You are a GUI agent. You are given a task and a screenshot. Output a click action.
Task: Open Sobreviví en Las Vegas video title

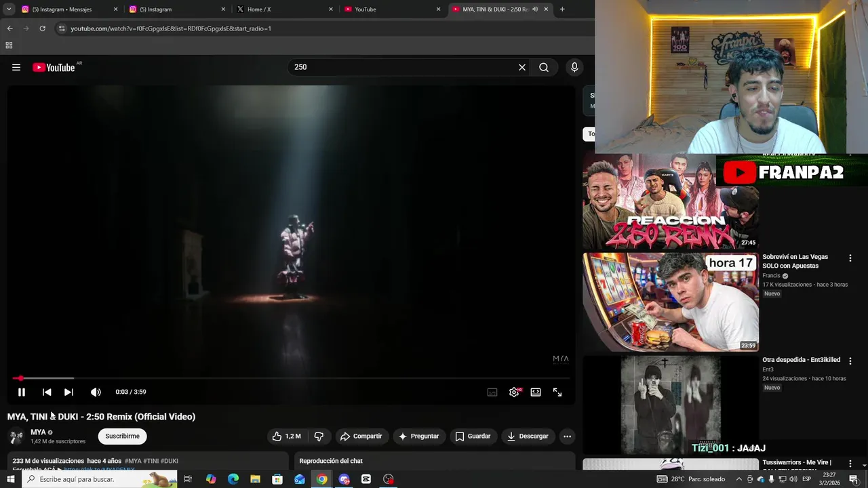pyautogui.click(x=795, y=262)
